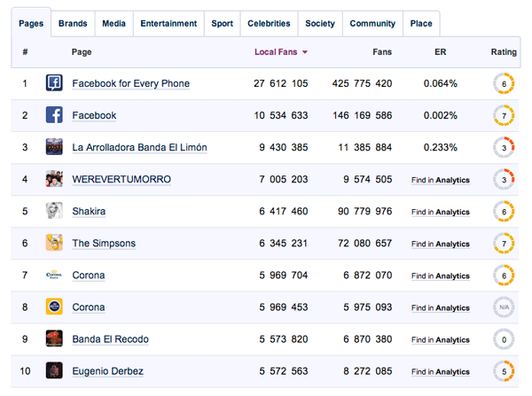The height and width of the screenshot is (396, 532).
Task: Click the Shakira profile picture icon
Action: pos(54,212)
